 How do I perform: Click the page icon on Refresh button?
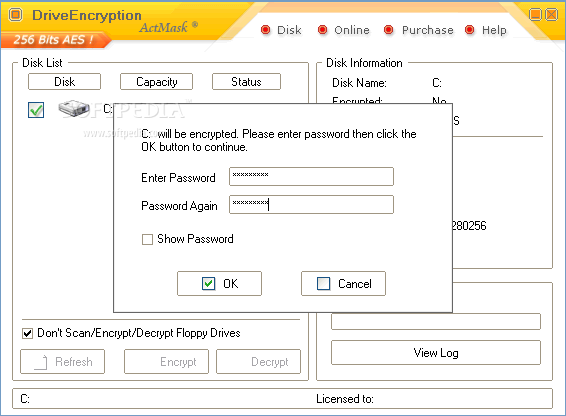(x=41, y=362)
